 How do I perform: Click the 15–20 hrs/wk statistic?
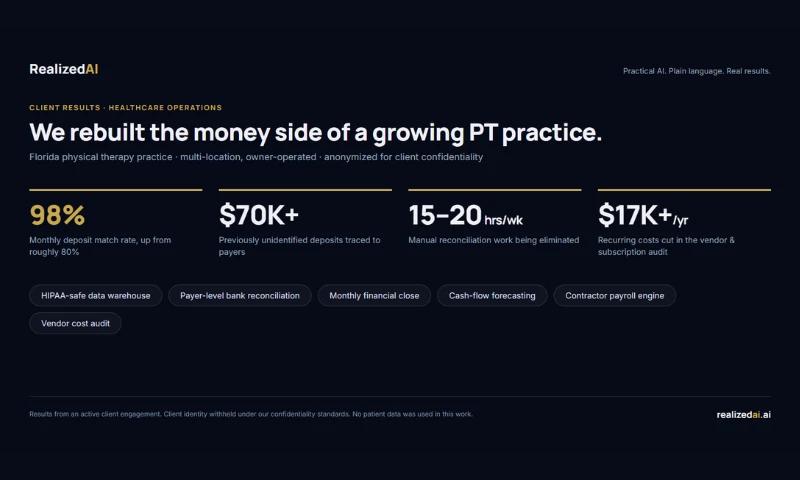(x=465, y=215)
